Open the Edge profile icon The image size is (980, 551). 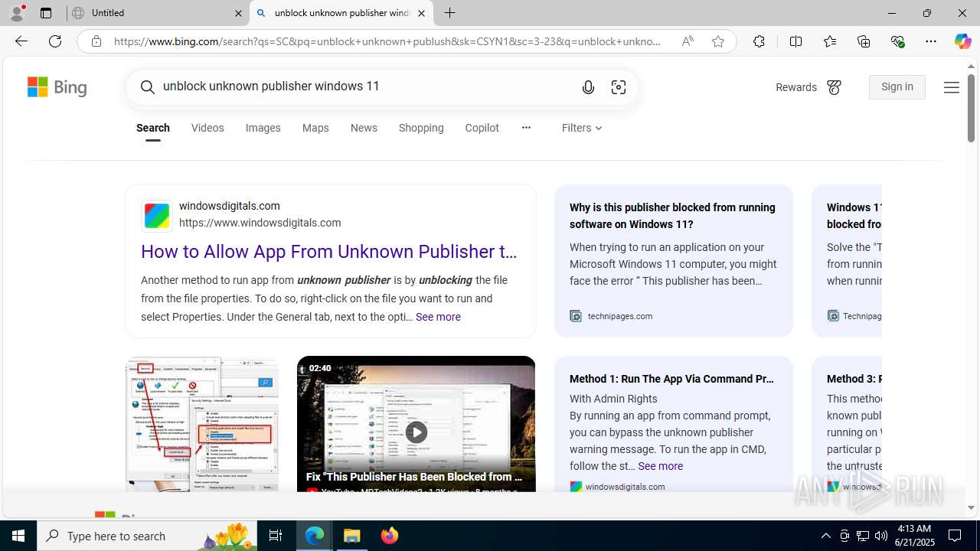pyautogui.click(x=17, y=13)
